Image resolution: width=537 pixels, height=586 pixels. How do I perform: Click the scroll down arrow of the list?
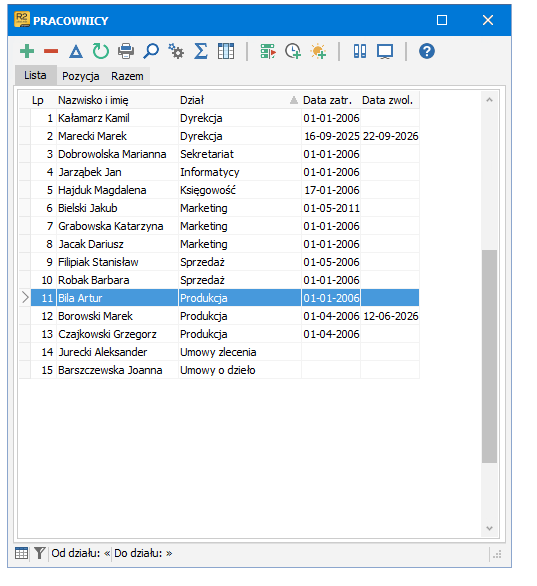pyautogui.click(x=490, y=528)
